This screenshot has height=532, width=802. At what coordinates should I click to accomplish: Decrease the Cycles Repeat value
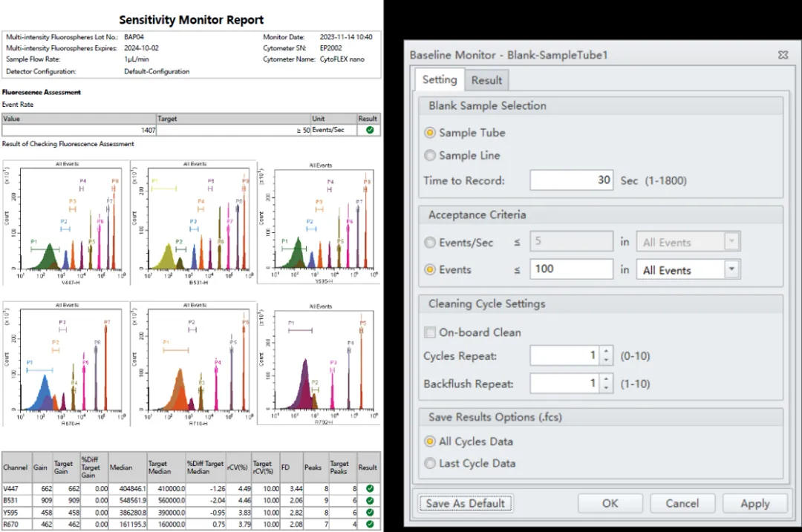[x=607, y=361]
